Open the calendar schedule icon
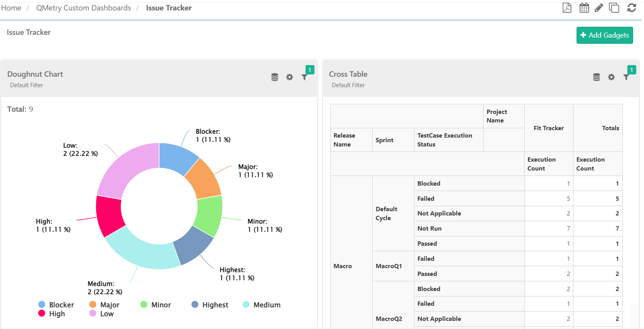This screenshot has height=329, width=644. click(584, 8)
